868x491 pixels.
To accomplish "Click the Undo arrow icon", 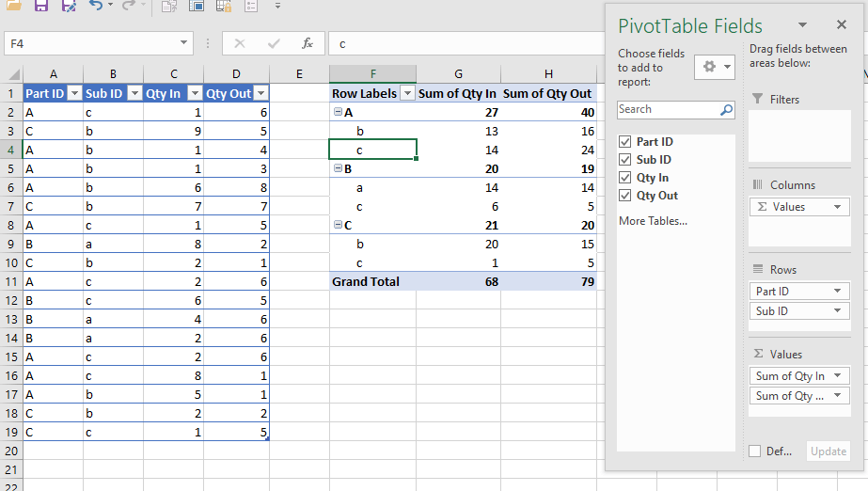I will point(96,6).
